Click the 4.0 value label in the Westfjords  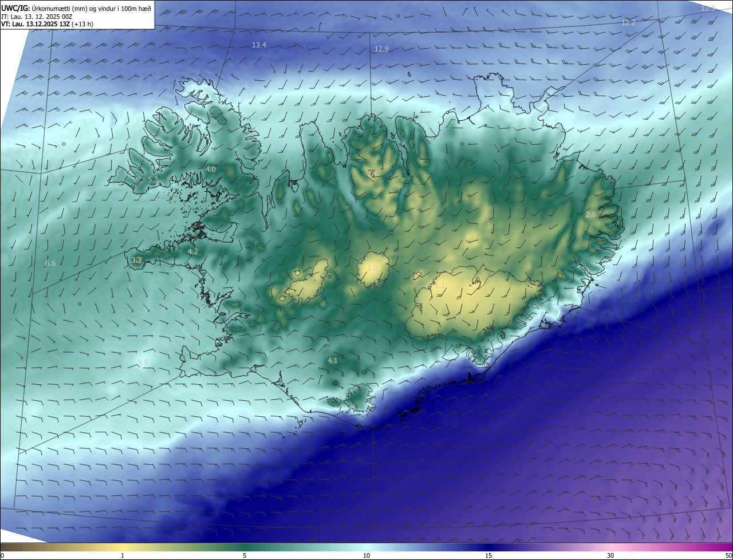pyautogui.click(x=211, y=169)
